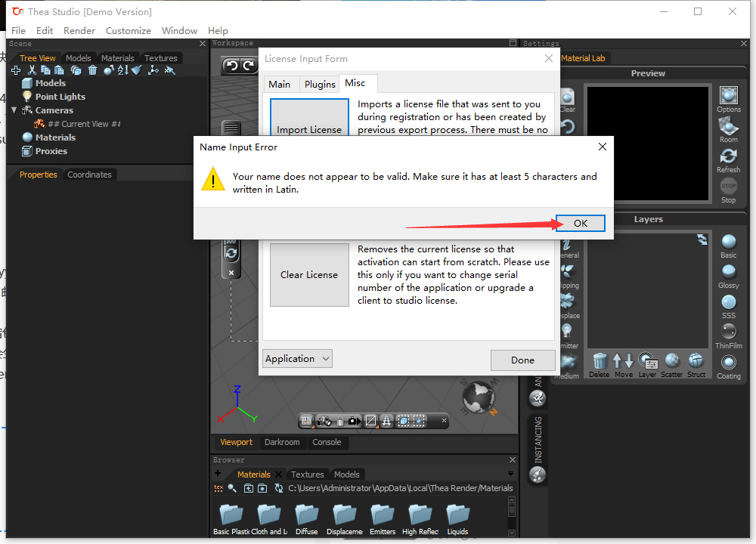Click the perspective grid icon on viewport toolbar
This screenshot has height=544, width=756.
[386, 421]
